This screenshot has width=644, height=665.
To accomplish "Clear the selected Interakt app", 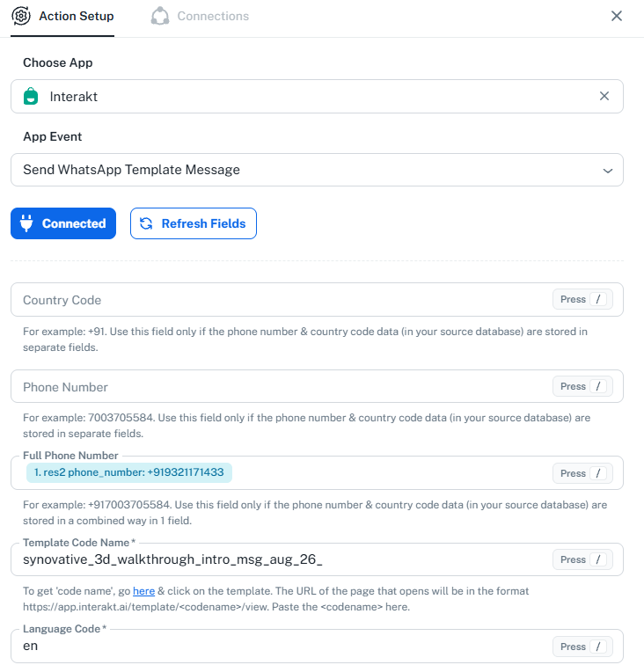I will coord(604,96).
